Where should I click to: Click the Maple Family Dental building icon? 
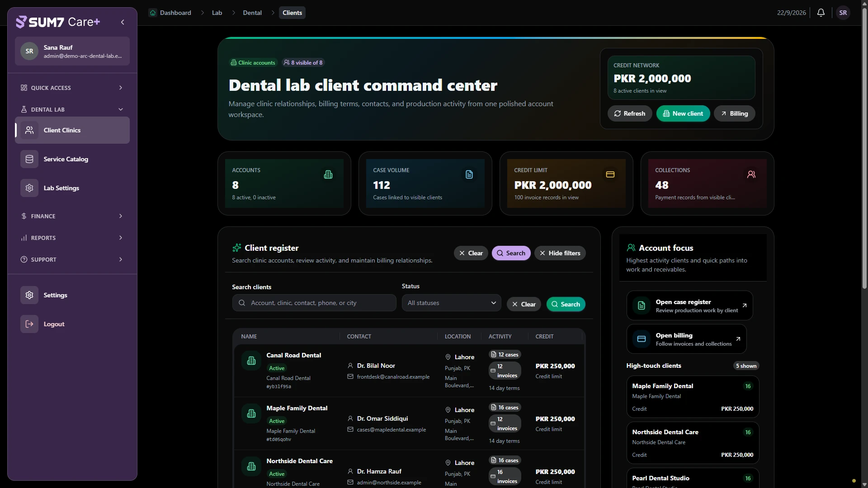[x=251, y=413]
